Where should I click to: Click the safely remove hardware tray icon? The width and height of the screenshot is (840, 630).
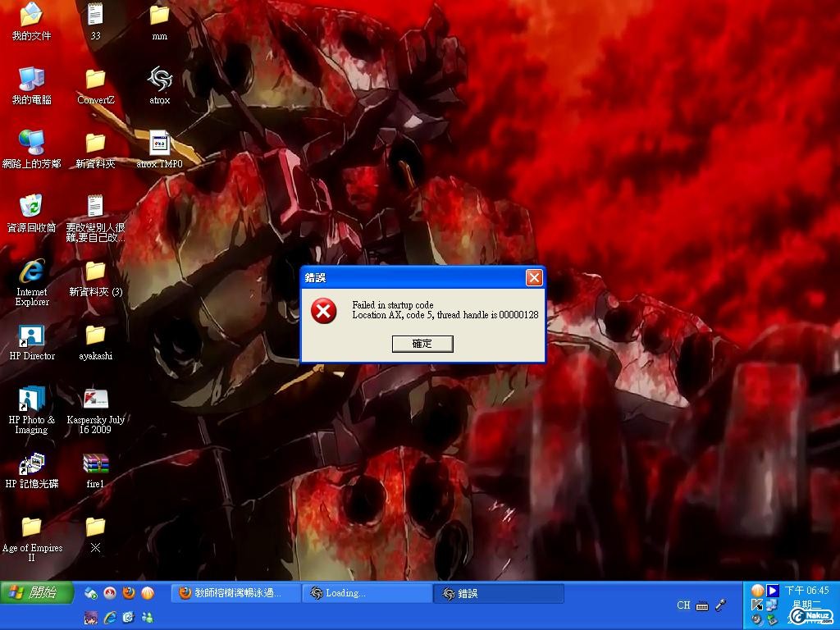click(x=772, y=619)
